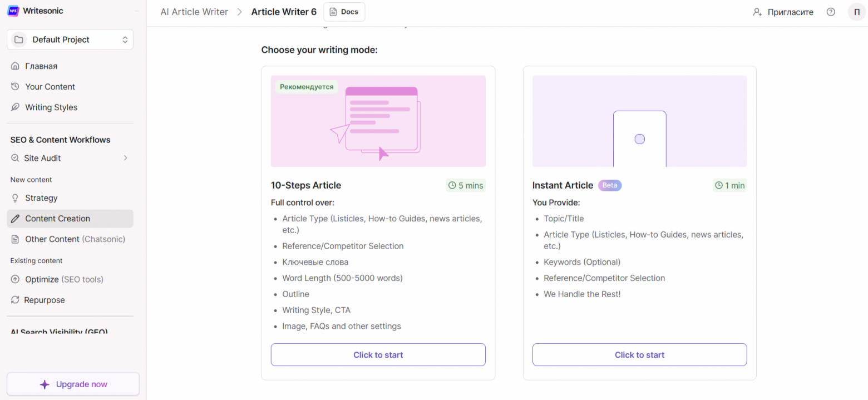Open the Главная home page
This screenshot has height=400, width=868.
[41, 66]
